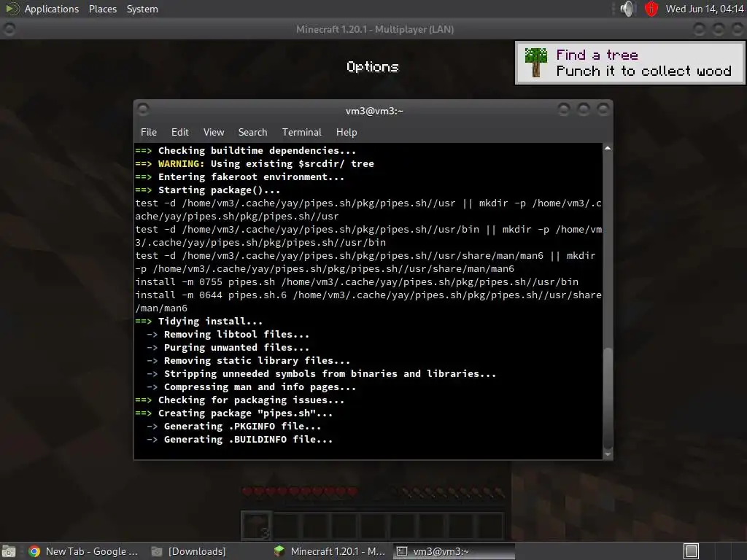Open the Applications menu
Screen dimensions: 747x560
coord(52,9)
